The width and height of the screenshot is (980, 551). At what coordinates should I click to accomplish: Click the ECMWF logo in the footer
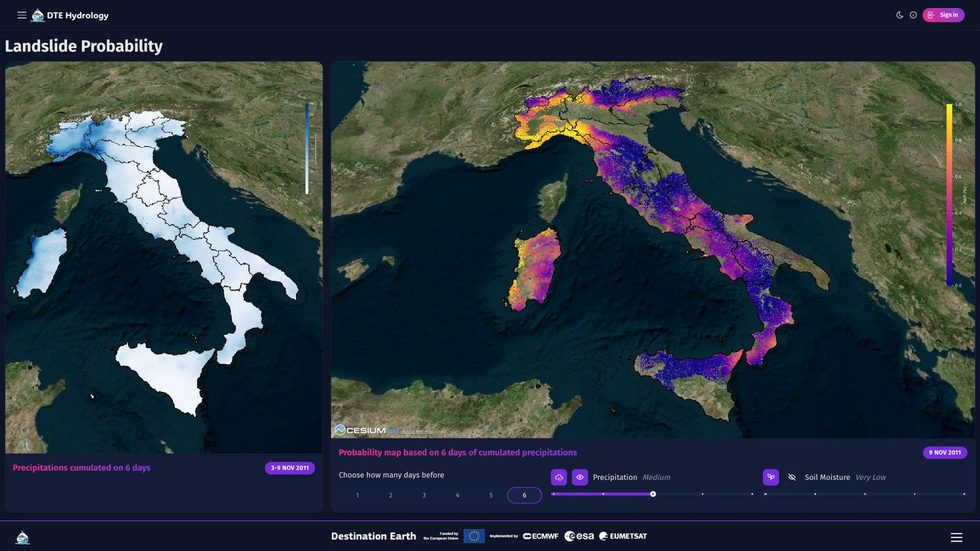[541, 535]
